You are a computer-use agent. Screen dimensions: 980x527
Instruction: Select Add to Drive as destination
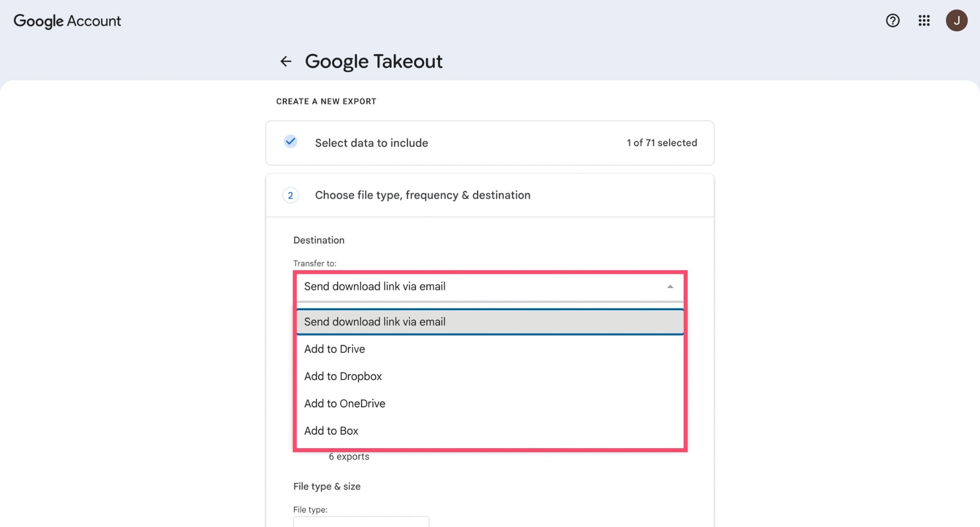334,349
